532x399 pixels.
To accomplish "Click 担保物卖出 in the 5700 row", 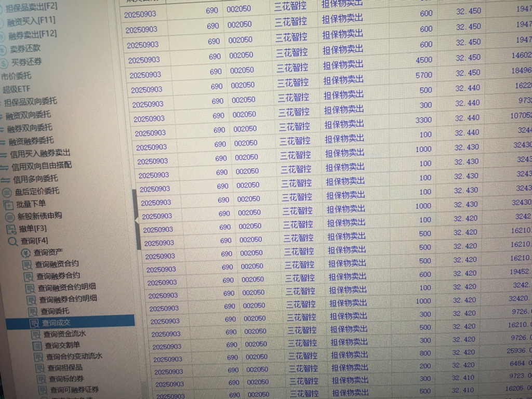I will (343, 80).
